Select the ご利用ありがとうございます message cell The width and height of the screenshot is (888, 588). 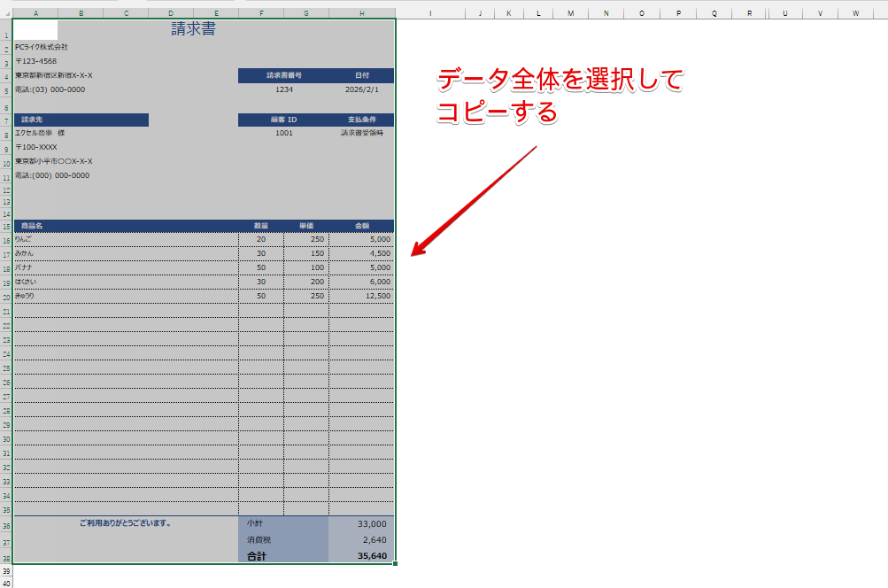pos(124,523)
